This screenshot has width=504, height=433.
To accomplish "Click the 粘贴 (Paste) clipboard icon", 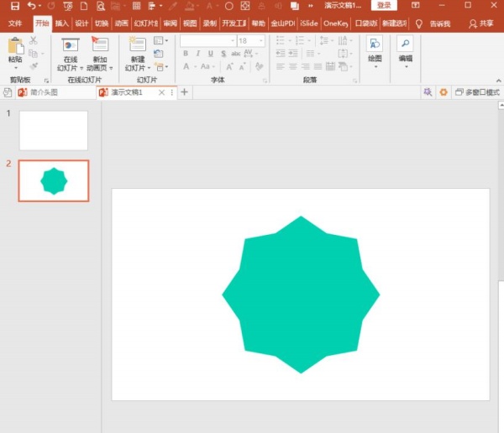I will tap(15, 46).
